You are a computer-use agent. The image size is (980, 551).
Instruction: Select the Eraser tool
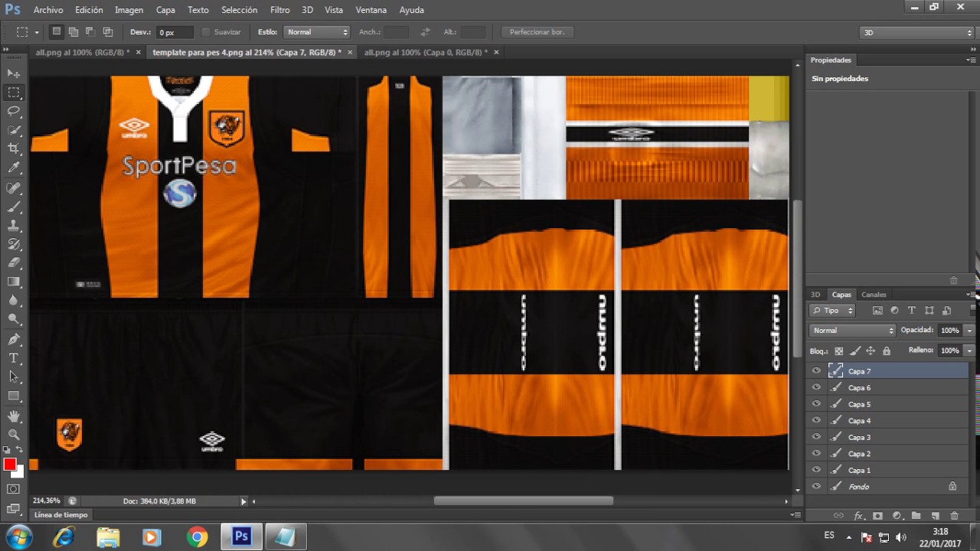(x=14, y=263)
